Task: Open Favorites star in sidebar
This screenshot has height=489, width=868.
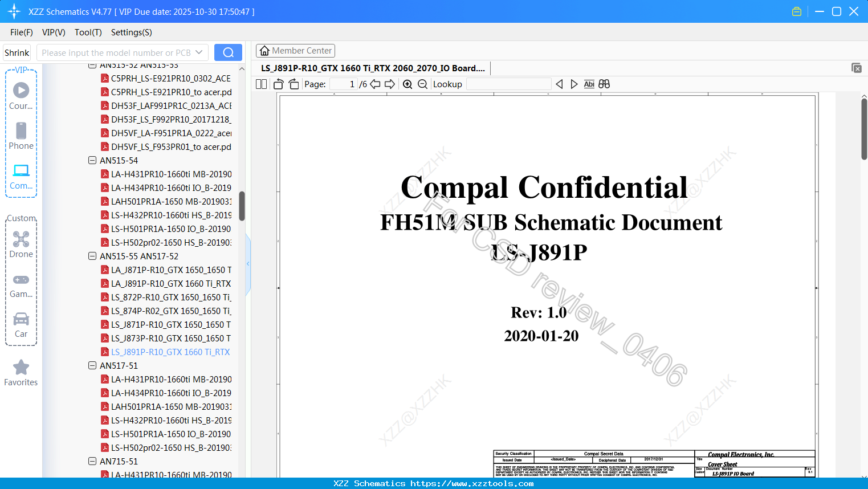Action: coord(21,373)
